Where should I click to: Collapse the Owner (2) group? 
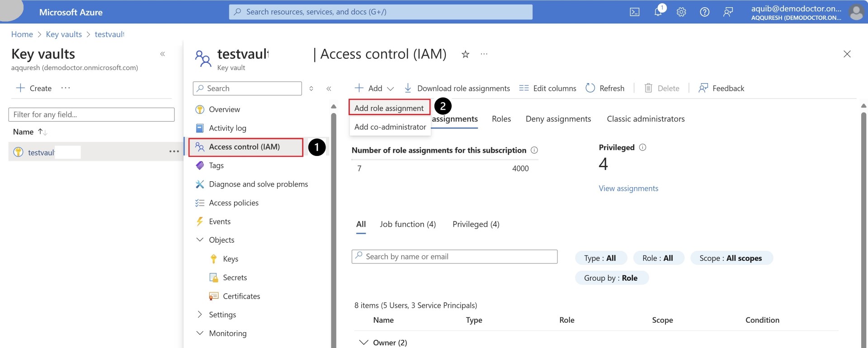(363, 343)
